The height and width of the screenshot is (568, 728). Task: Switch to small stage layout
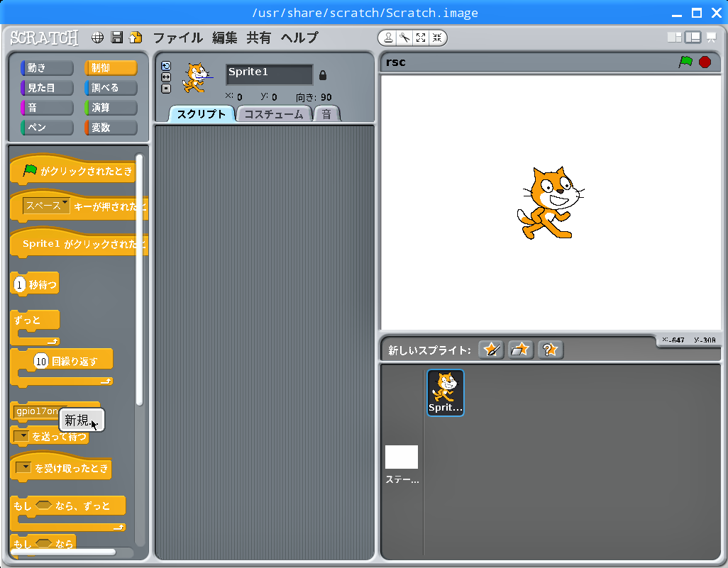pyautogui.click(x=674, y=38)
